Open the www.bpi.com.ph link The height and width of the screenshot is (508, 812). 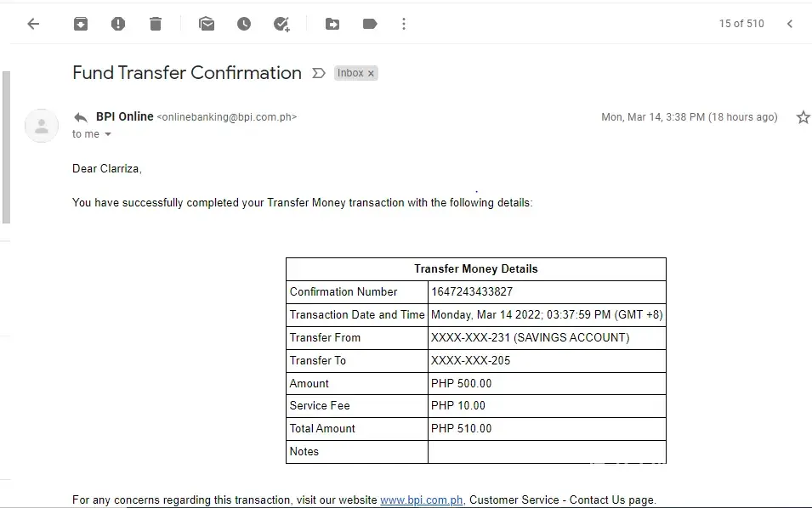[422, 500]
